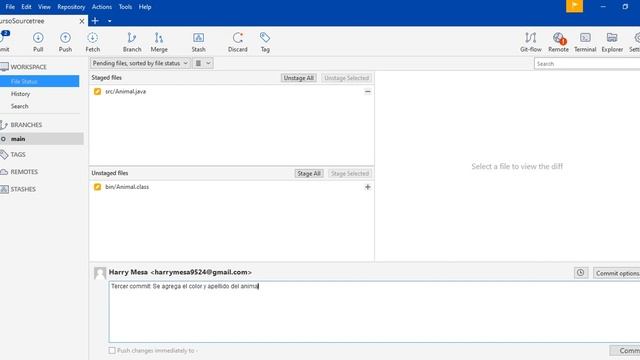Viewport: 640px width, 360px height.
Task: Click the Fetch toolbar icon
Action: (x=93, y=42)
